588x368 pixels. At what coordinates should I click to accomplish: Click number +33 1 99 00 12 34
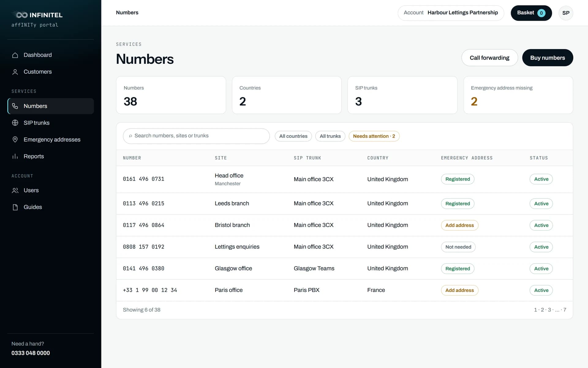pyautogui.click(x=150, y=290)
